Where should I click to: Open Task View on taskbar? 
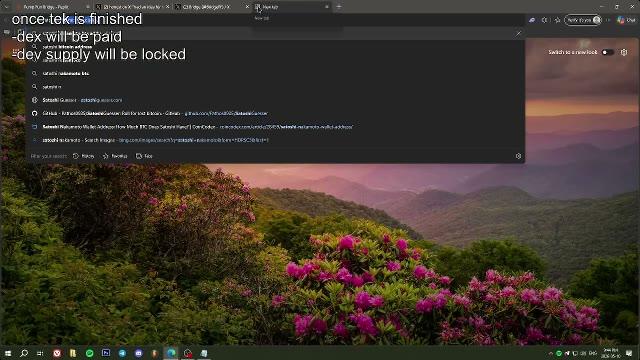pos(40,353)
